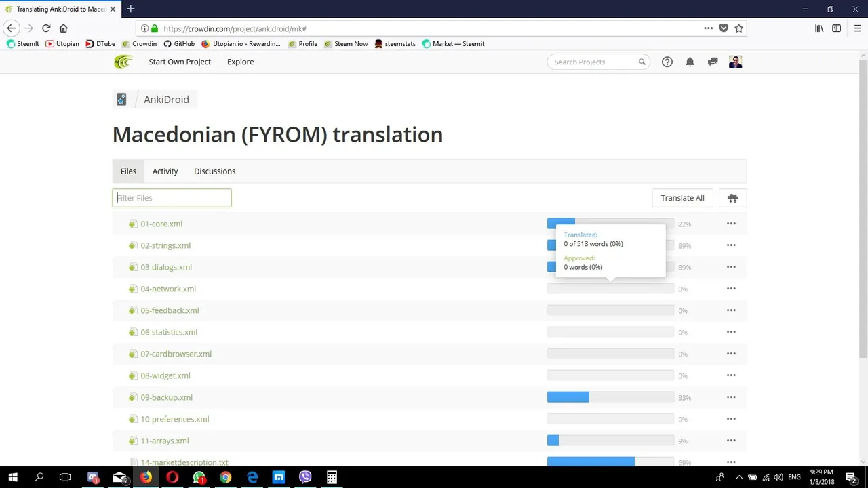Screen dimensions: 868x488
Task: Reload the page with browser refresh
Action: pyautogui.click(x=46, y=28)
